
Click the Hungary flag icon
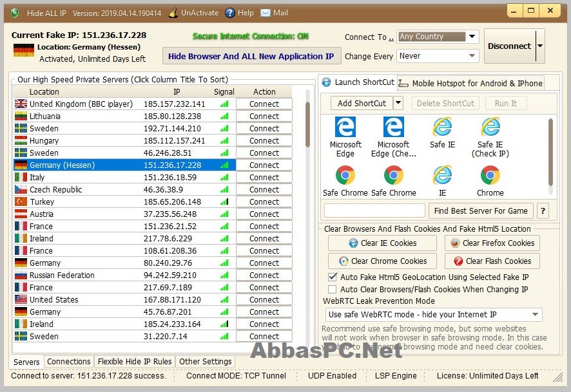[x=21, y=141]
